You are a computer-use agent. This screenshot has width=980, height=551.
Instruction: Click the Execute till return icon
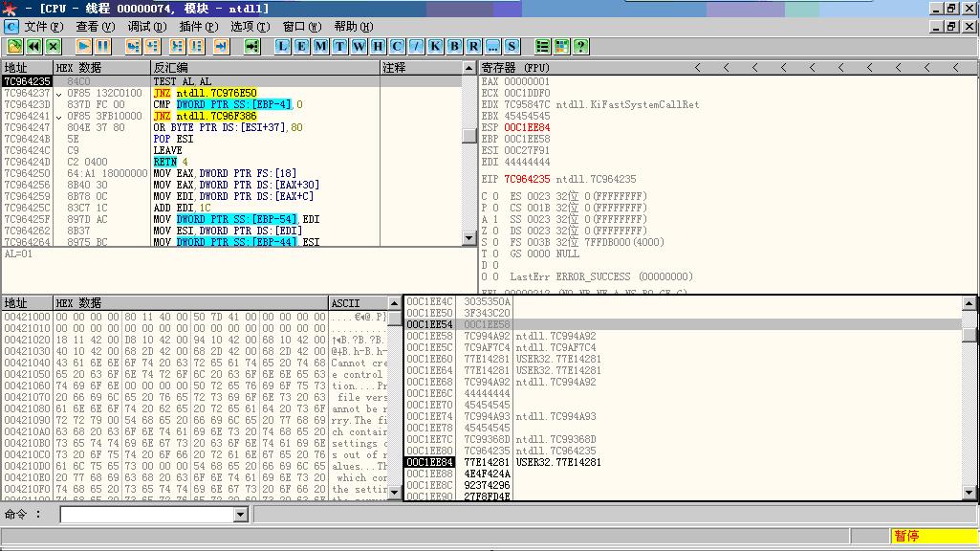(221, 46)
